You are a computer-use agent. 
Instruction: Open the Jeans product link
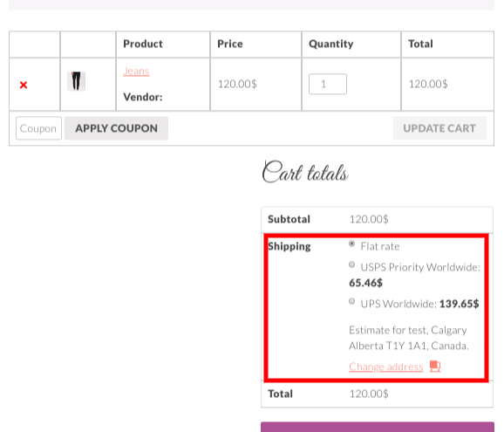[136, 71]
